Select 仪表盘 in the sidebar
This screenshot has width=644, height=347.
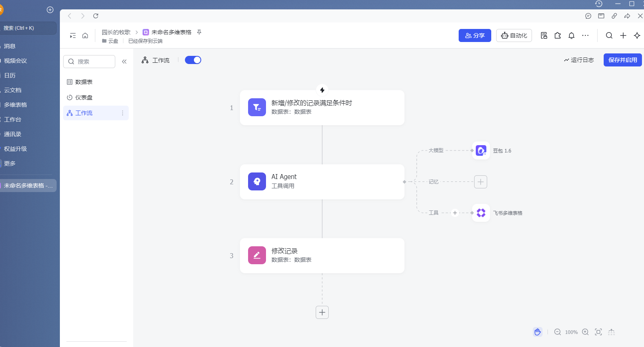(x=84, y=97)
